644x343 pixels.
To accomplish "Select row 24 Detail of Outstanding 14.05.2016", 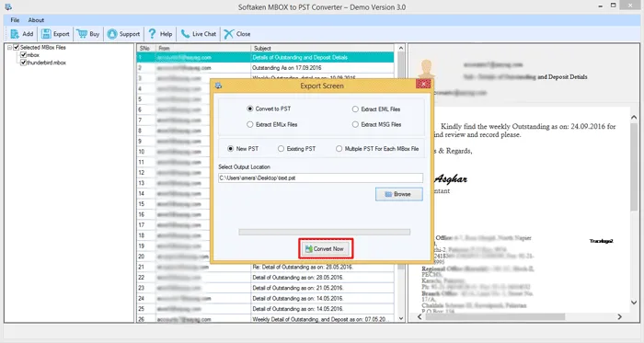I will 265,298.
